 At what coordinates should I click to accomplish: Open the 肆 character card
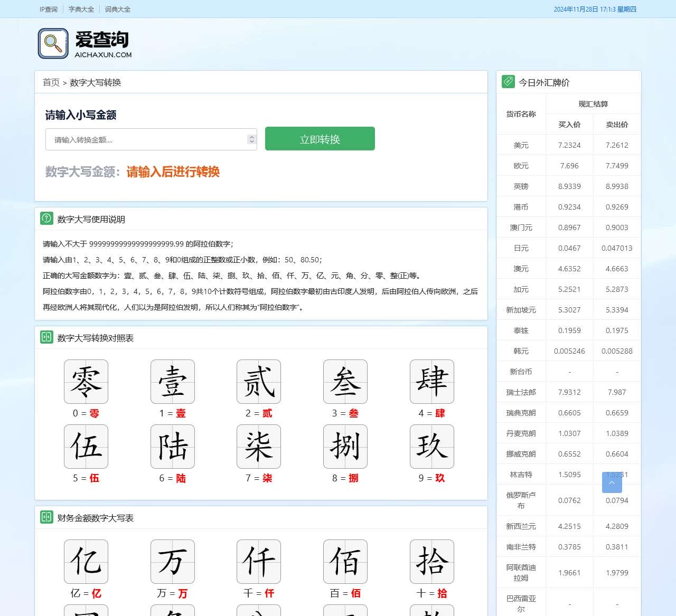pos(432,382)
